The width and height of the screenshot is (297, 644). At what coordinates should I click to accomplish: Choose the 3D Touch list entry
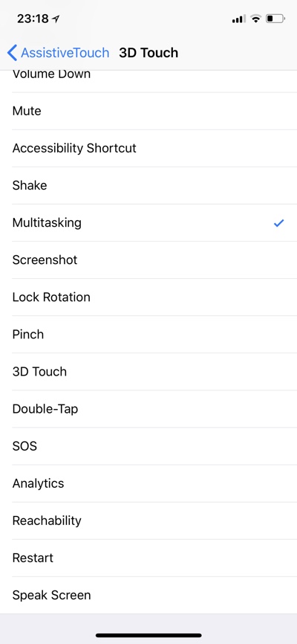coord(148,372)
